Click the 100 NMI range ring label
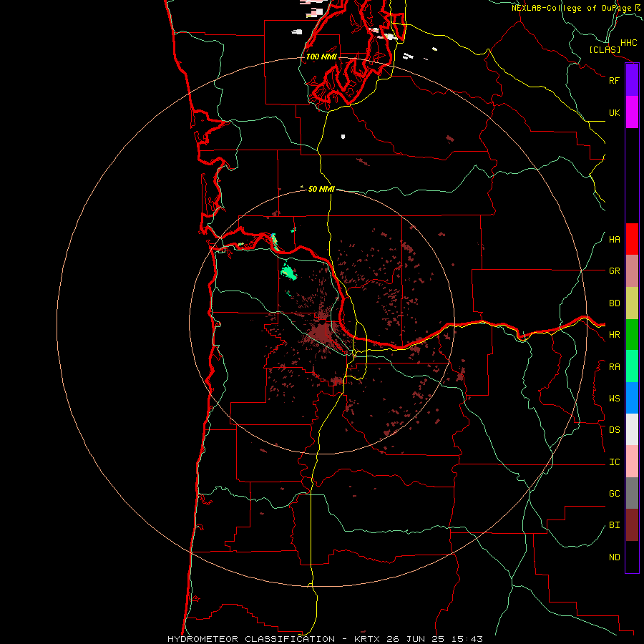This screenshot has width=644, height=644. [321, 57]
